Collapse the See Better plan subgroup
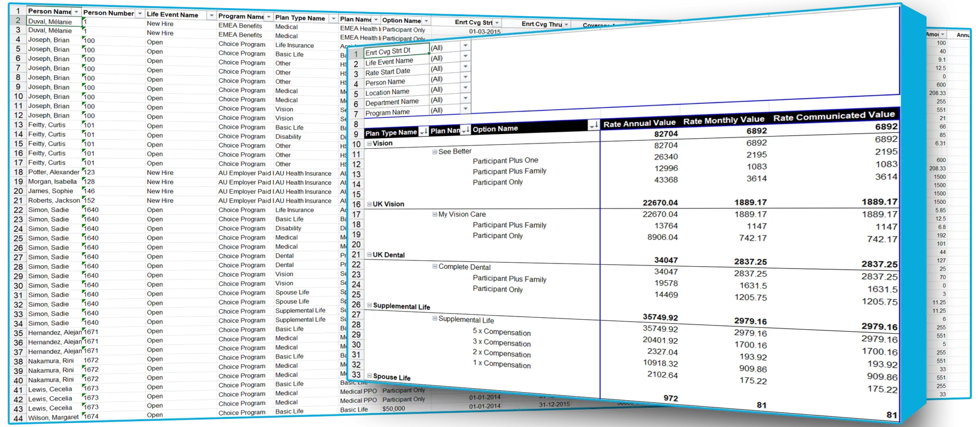This screenshot has width=980, height=427. pos(435,152)
